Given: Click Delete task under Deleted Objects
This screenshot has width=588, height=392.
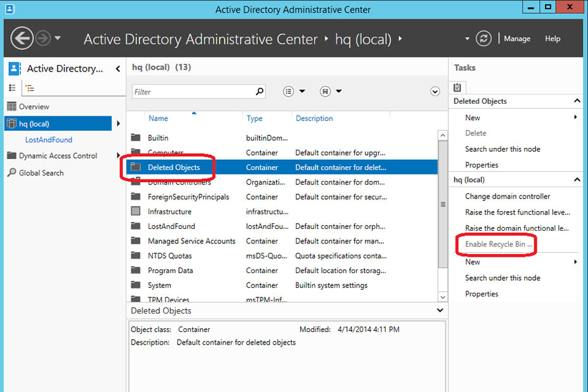Looking at the screenshot, I should coord(475,133).
